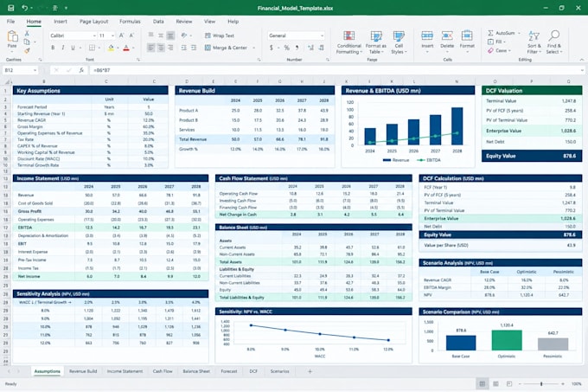Increase decimal places in Number group
588x392 pixels.
pos(311,48)
